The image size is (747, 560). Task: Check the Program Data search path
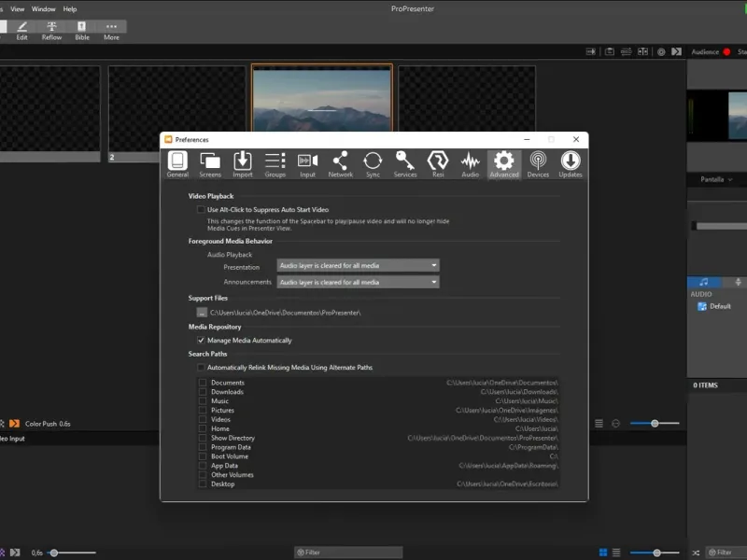pyautogui.click(x=203, y=447)
